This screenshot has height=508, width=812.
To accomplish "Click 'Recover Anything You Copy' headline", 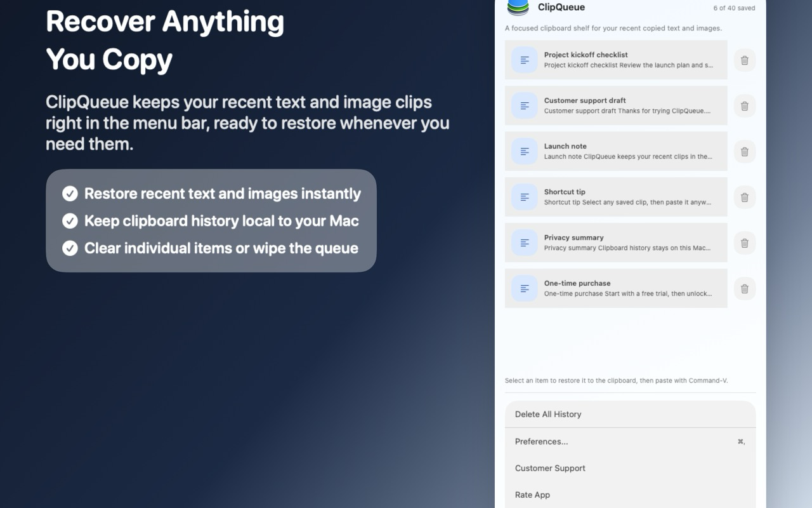I will (x=165, y=40).
